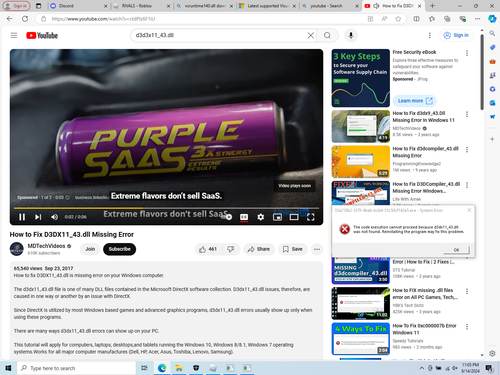
Task: Open options for D3DCompiler_43.dll Windows video
Action: 467,185
